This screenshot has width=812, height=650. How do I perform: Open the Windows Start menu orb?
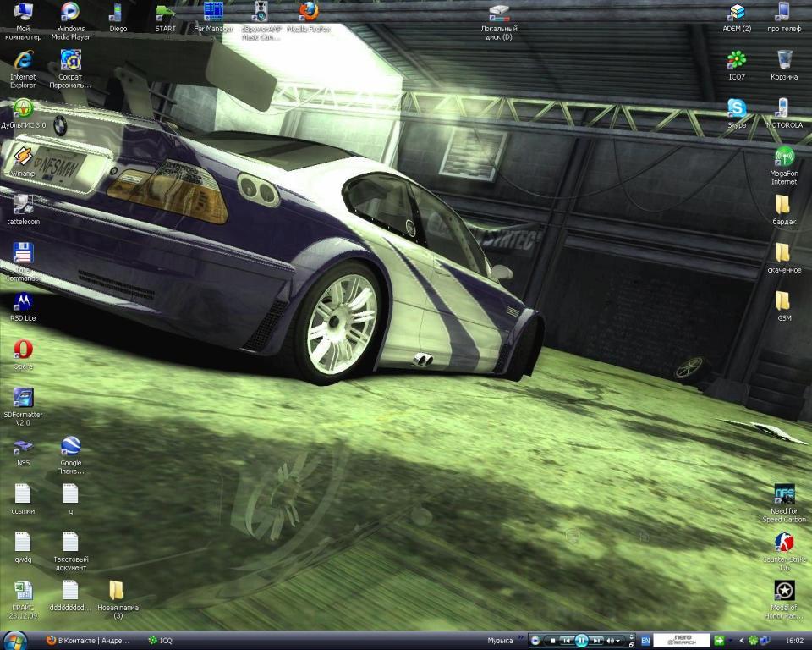click(14, 641)
